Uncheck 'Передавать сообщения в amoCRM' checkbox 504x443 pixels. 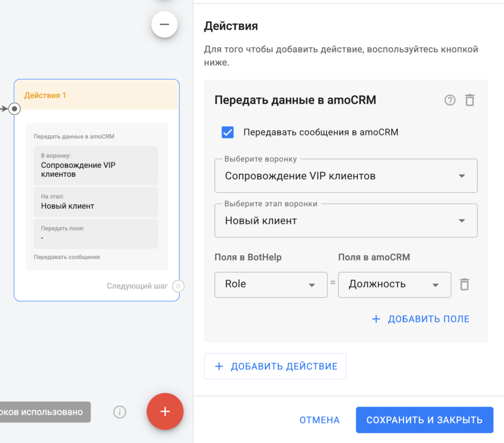click(227, 132)
